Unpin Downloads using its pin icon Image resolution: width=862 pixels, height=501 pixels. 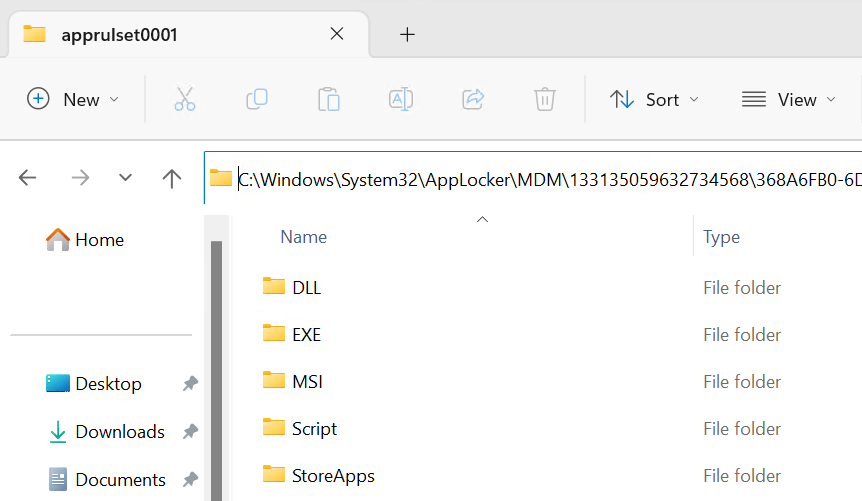coord(189,432)
